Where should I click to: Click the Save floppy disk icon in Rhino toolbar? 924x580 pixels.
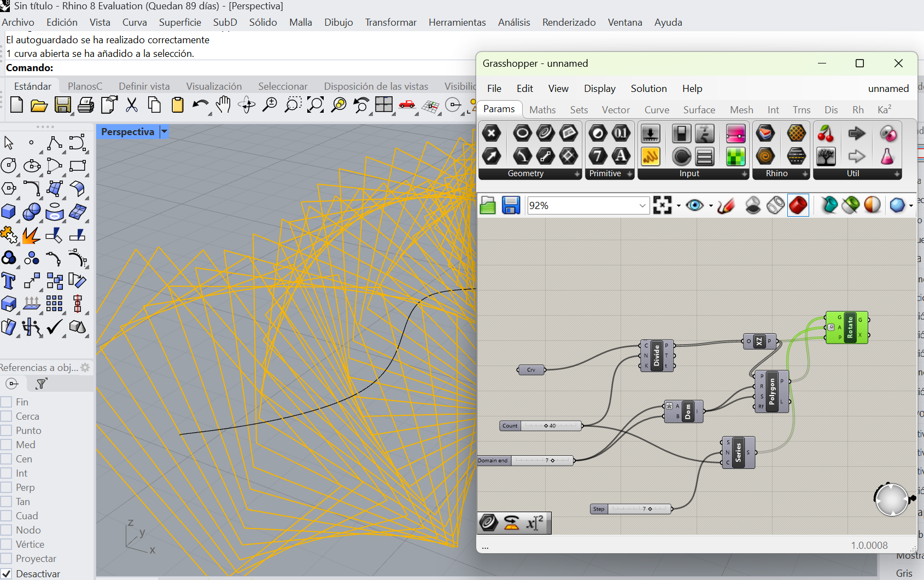[x=62, y=105]
